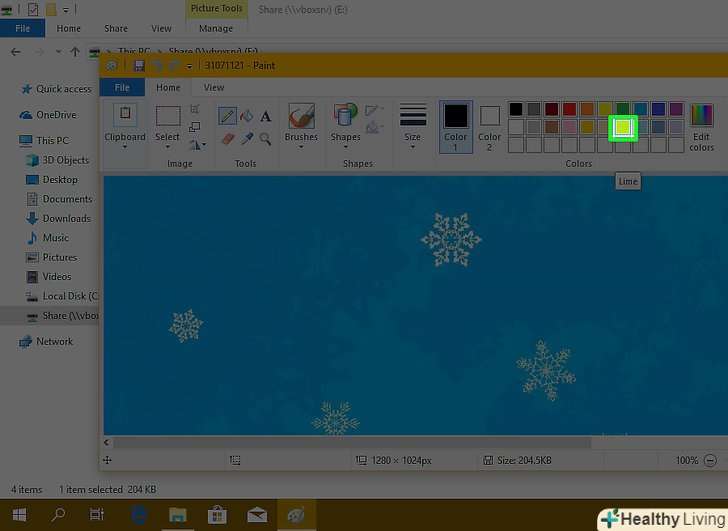Open Quick access in Explorer sidebar
This screenshot has height=531, width=728.
56,89
